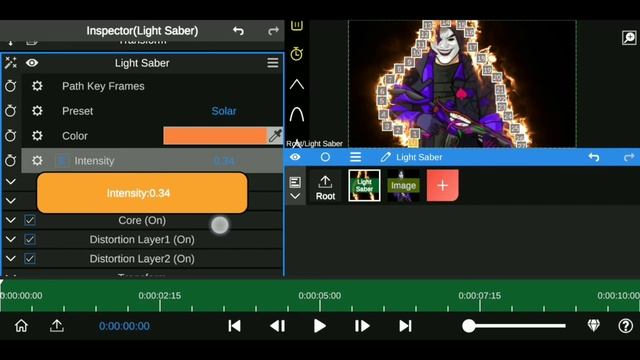This screenshot has width=640, height=360.
Task: Click the yellow timer keyframe icon
Action: (297, 53)
